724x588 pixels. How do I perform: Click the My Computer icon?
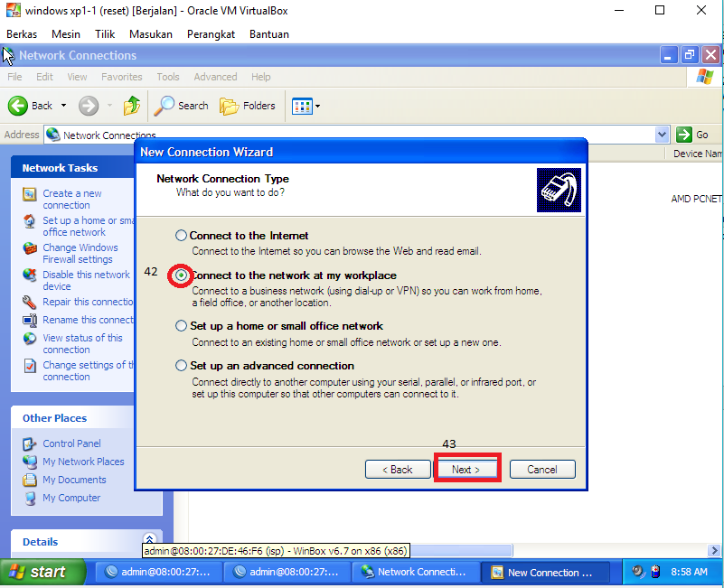(30, 499)
